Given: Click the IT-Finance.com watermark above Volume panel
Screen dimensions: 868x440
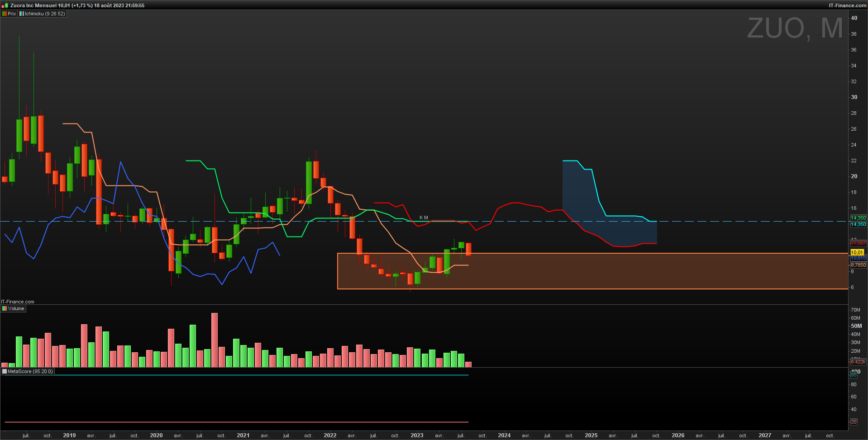Looking at the screenshot, I should [18, 302].
